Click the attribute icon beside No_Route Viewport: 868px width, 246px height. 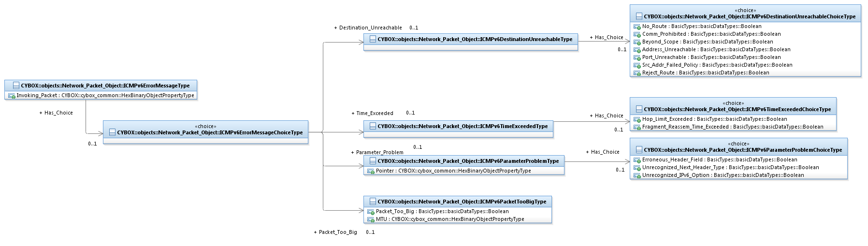637,27
